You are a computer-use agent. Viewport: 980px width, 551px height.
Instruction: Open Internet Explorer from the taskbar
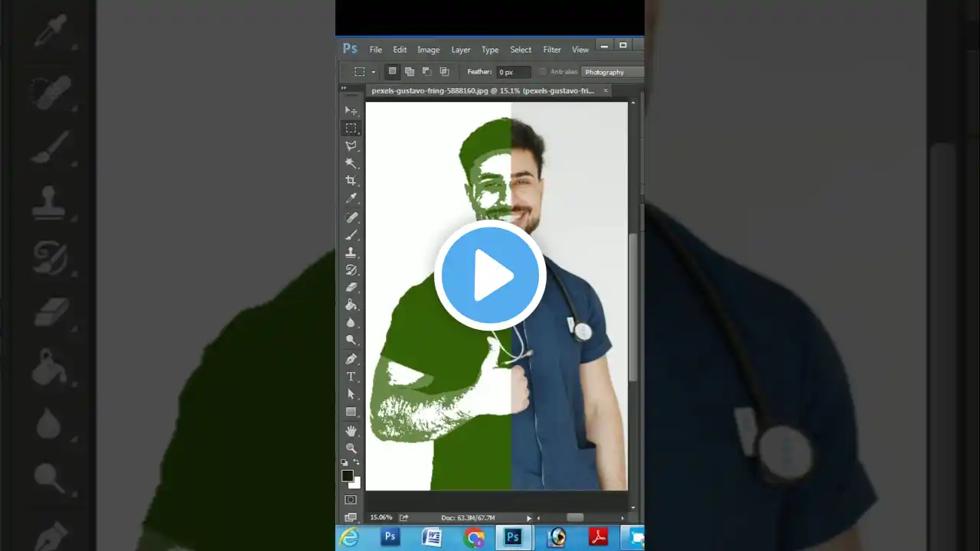pyautogui.click(x=348, y=537)
